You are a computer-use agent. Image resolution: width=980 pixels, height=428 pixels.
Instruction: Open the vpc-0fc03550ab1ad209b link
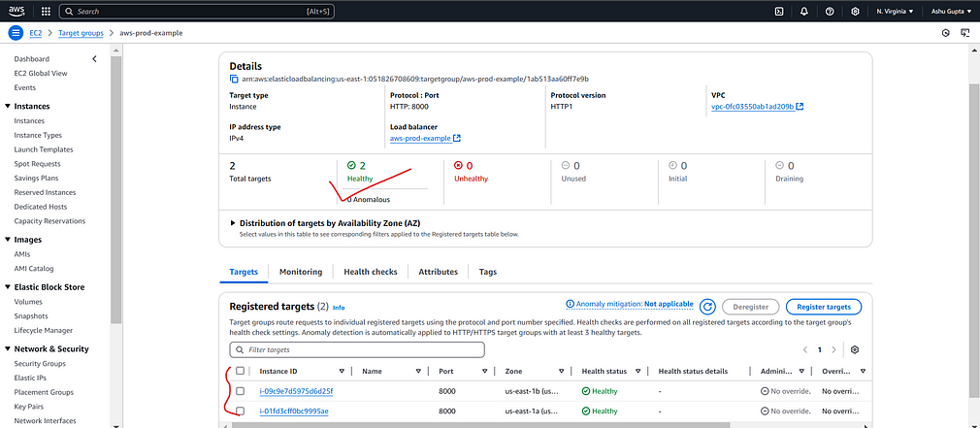[x=753, y=107]
